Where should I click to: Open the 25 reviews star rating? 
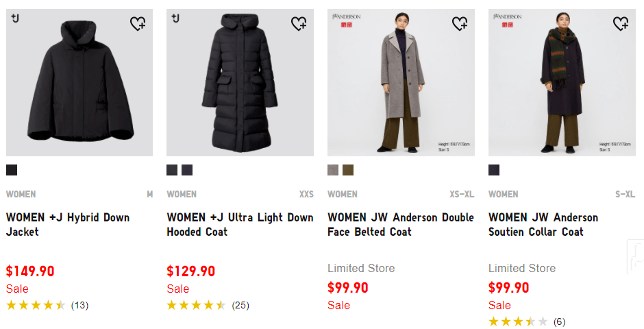coord(207,305)
